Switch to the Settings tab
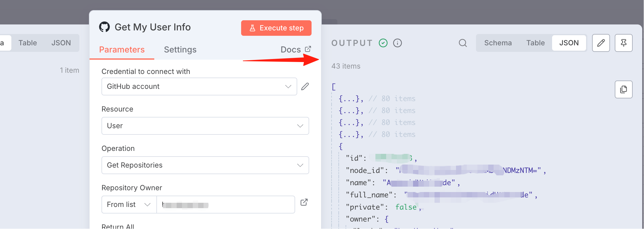Viewport: 644px width, 229px height. pos(180,49)
